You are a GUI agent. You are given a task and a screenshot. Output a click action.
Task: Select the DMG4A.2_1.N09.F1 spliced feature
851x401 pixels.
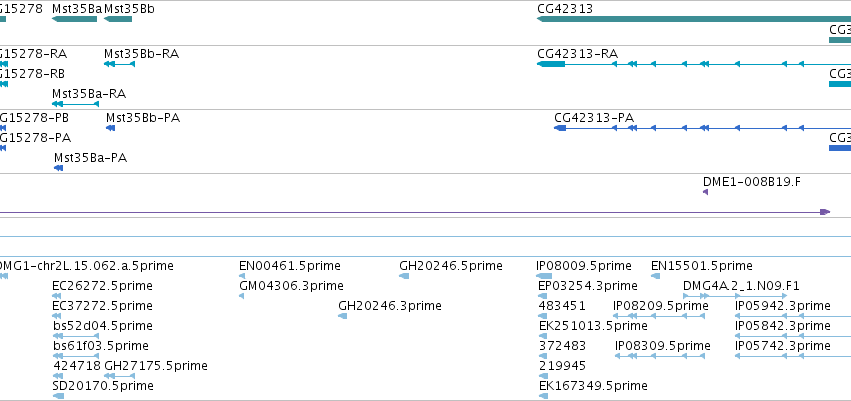(735, 296)
